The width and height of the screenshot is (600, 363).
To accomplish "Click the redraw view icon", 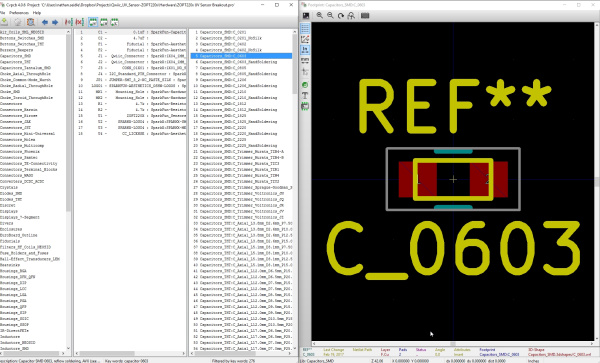I will tap(341, 16).
